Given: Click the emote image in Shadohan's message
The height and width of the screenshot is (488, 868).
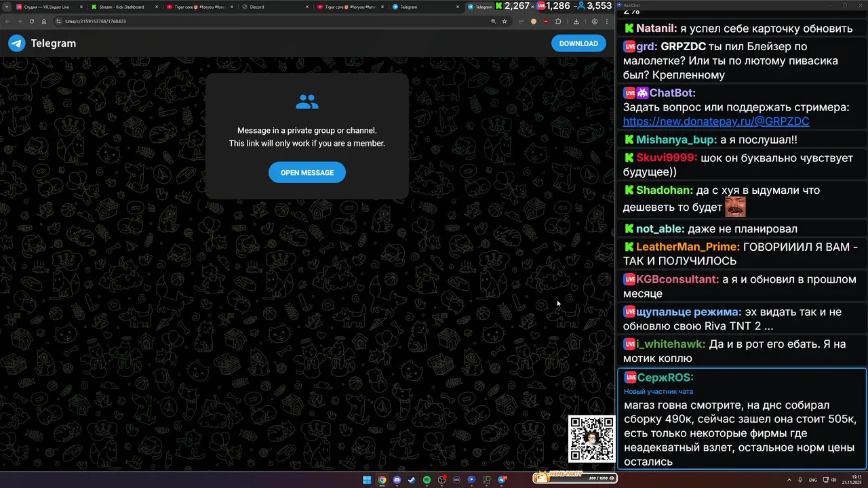Looking at the screenshot, I should tap(736, 207).
